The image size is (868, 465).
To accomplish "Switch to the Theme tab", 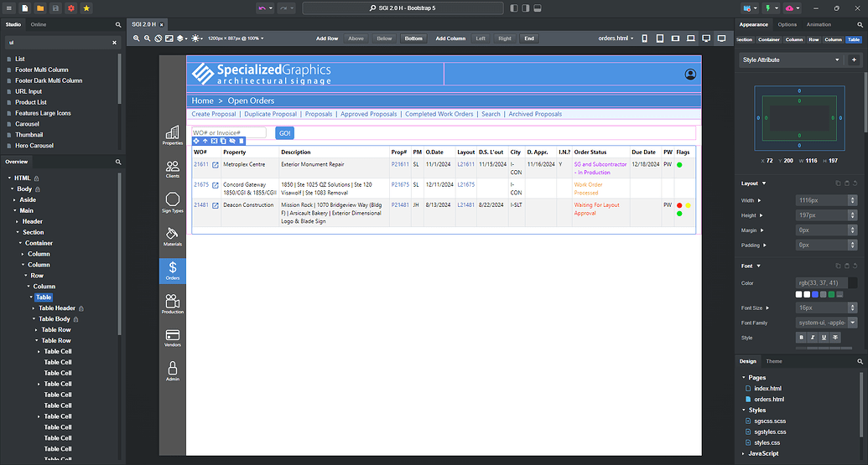I will point(774,362).
